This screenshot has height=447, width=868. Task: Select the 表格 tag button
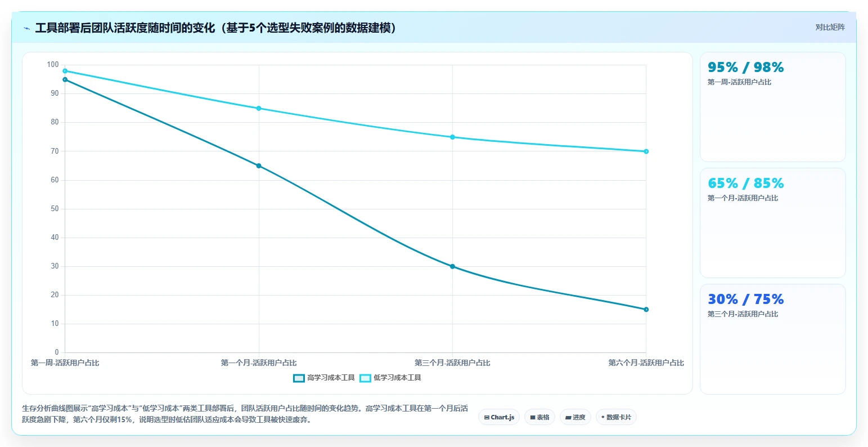539,417
